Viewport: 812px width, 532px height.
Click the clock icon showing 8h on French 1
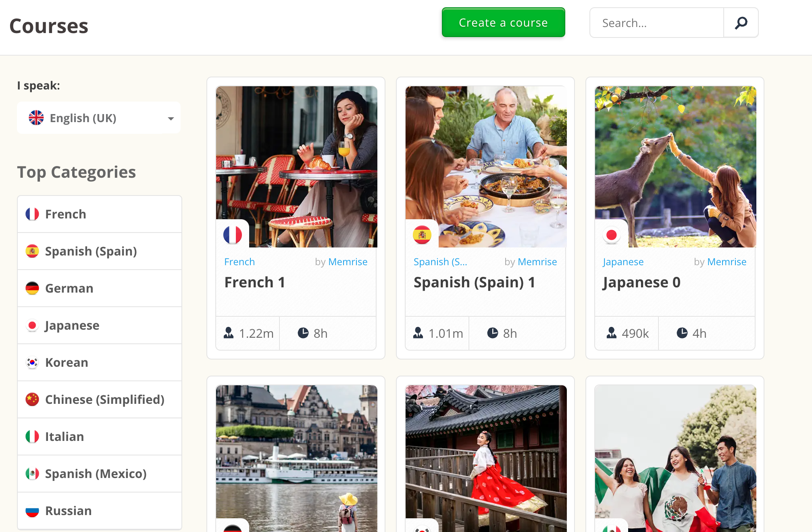coord(303,333)
